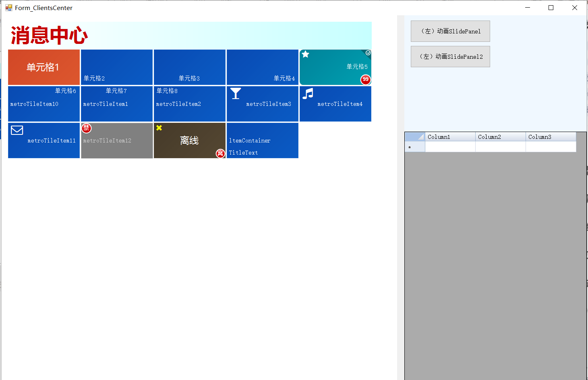Click the checkmark badge on 单元格5
This screenshot has width=588, height=380.
click(x=368, y=53)
